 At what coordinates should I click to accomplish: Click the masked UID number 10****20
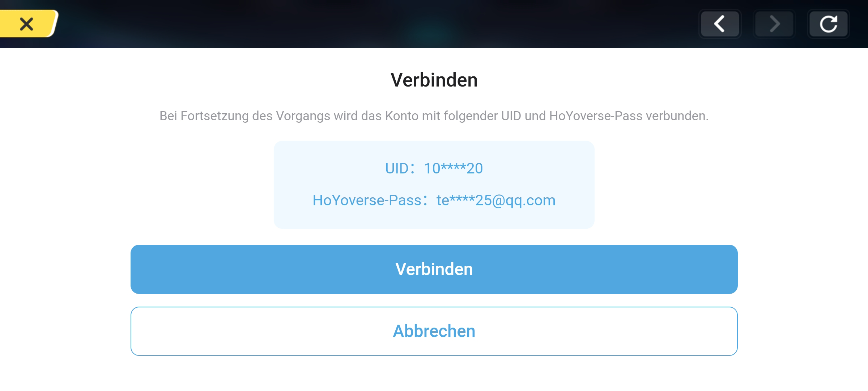(453, 168)
